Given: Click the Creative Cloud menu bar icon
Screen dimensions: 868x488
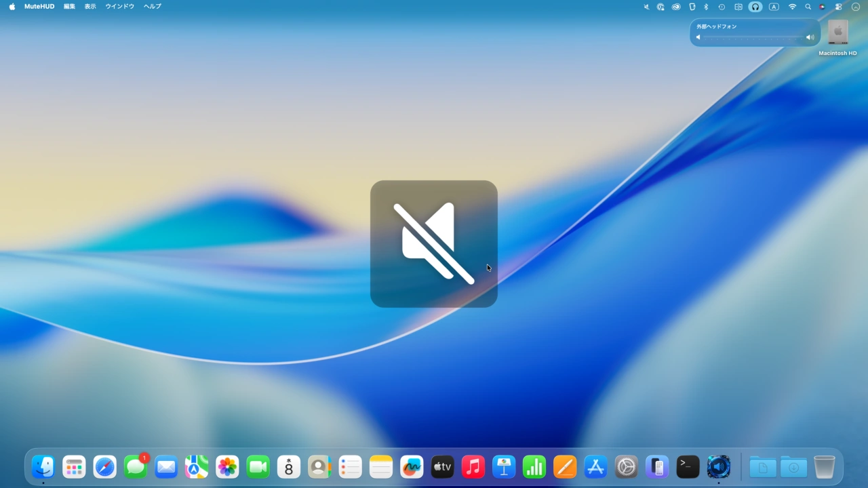Looking at the screenshot, I should tap(676, 7).
